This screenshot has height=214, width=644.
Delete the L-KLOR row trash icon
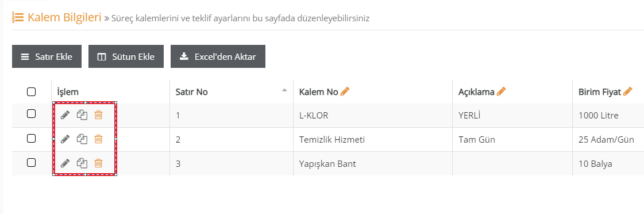coord(99,115)
